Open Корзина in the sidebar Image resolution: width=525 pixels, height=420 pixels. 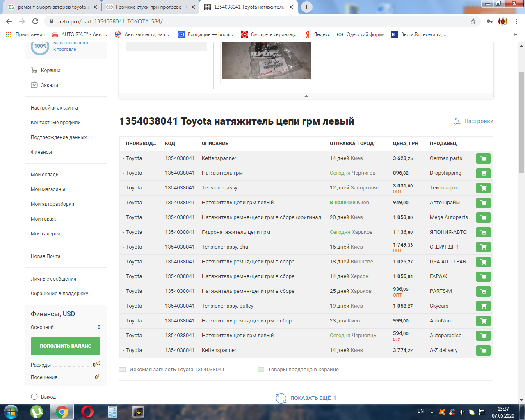tap(50, 71)
